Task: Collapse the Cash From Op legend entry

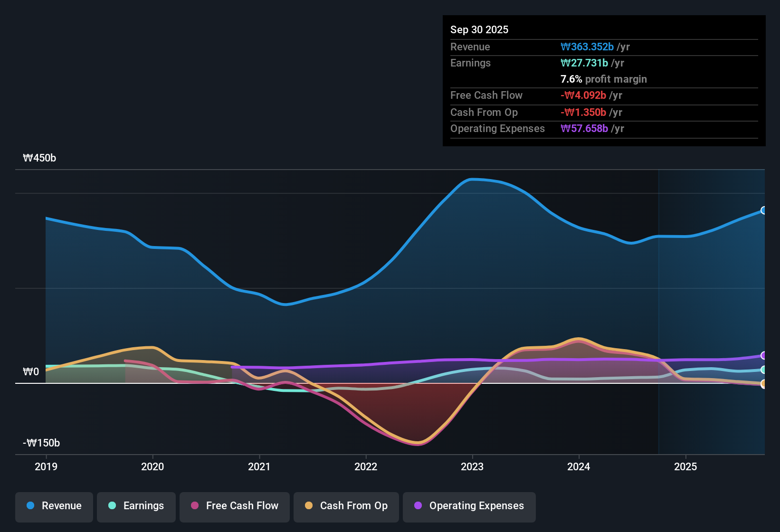Action: (x=346, y=506)
